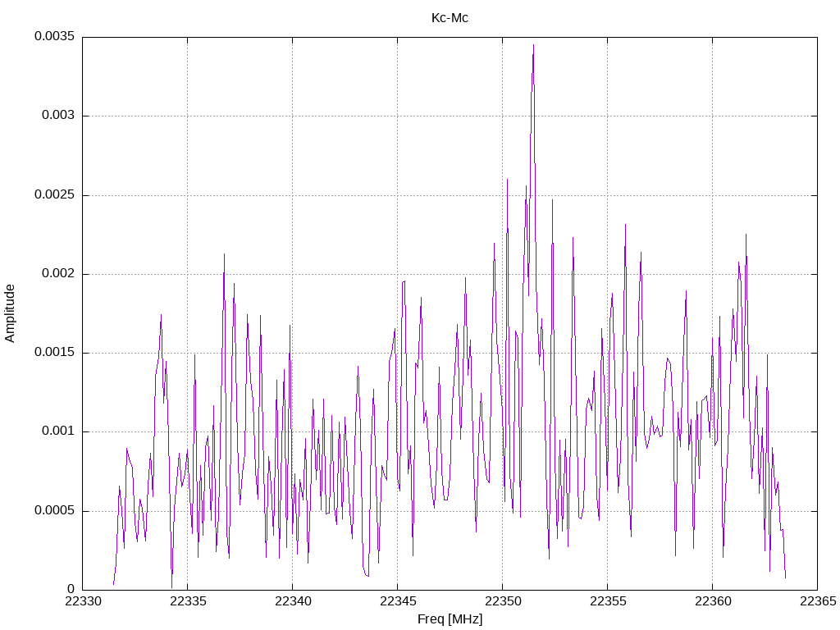Click the 22345 x-axis tick label
This screenshot has height=630, width=840.
pos(398,601)
